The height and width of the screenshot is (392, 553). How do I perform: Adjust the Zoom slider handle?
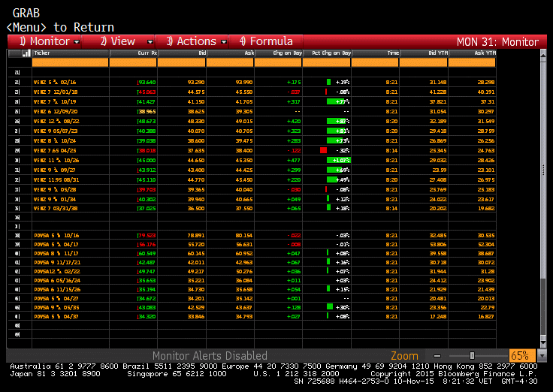472,356
